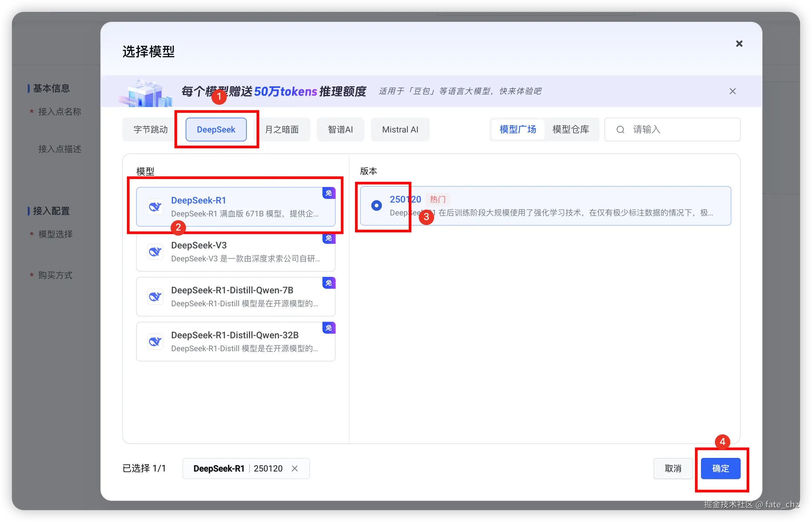Choose the Mistral AI provider tab
Viewport: 812px width, 522px height.
tap(400, 130)
